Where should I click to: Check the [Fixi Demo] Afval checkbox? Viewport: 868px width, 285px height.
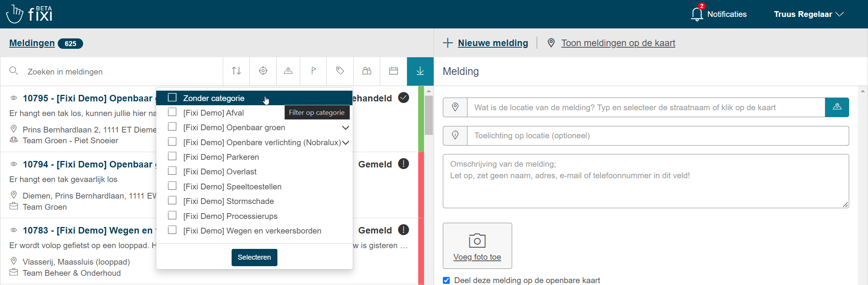coord(172,112)
